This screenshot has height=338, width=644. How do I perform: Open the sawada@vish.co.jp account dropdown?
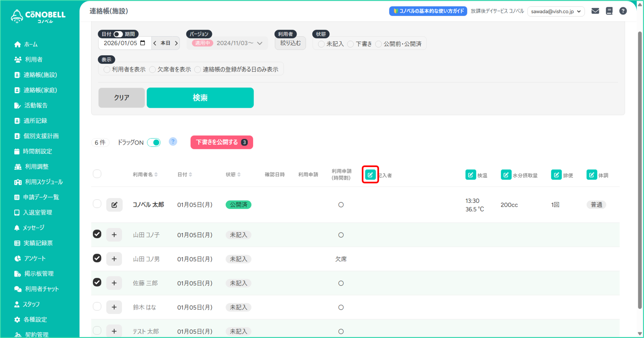click(x=556, y=11)
